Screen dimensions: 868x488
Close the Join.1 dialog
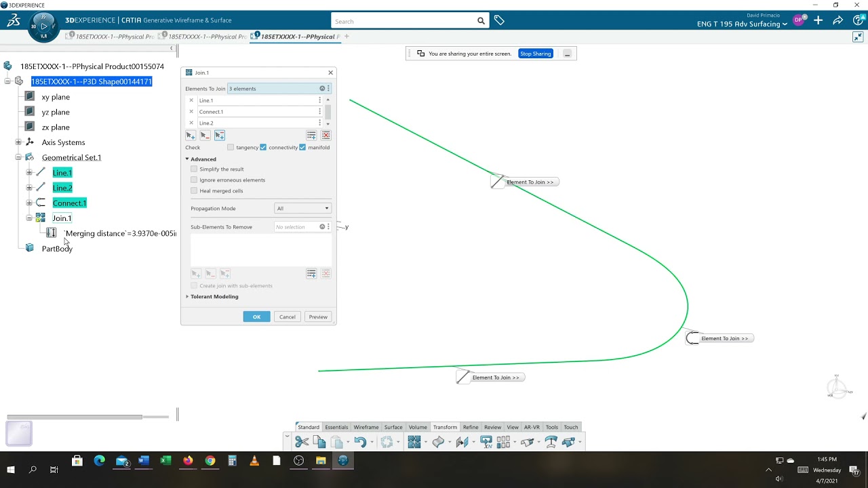click(x=331, y=73)
